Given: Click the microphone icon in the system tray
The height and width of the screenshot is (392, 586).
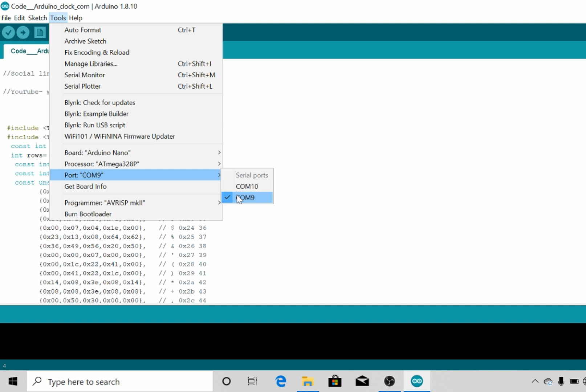Looking at the screenshot, I should 560,381.
